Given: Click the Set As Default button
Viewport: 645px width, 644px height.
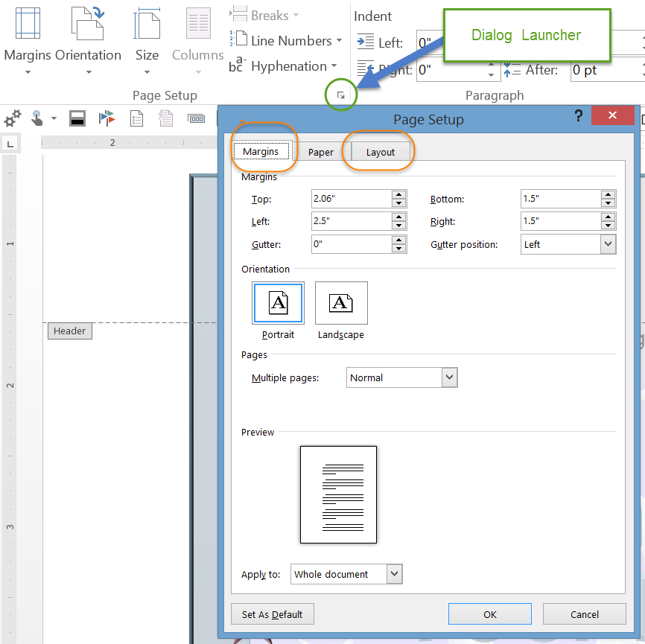Looking at the screenshot, I should 273,614.
